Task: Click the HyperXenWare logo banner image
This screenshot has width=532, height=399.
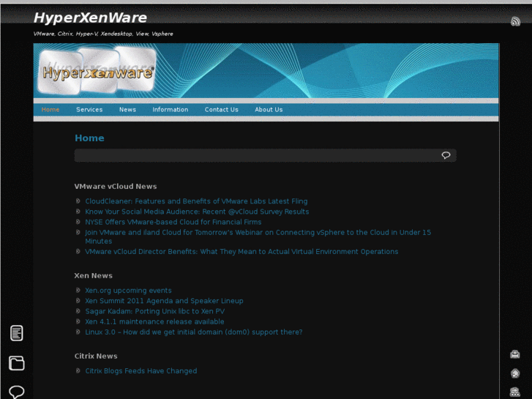Action: 266,70
